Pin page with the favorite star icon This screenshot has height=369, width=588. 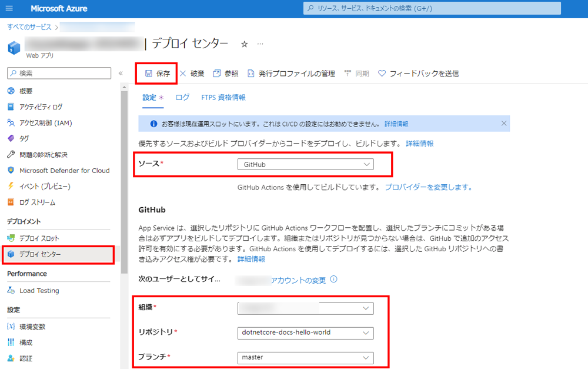point(245,44)
